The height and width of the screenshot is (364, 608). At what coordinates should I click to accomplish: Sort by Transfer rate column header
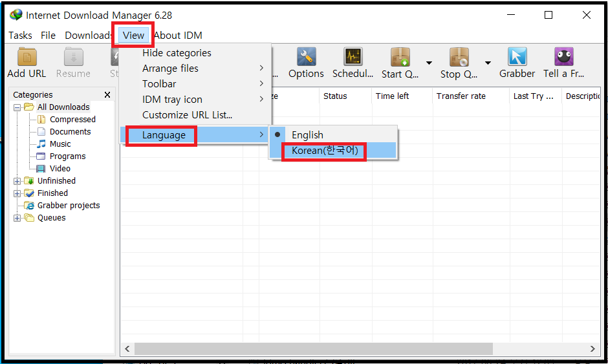(471, 96)
